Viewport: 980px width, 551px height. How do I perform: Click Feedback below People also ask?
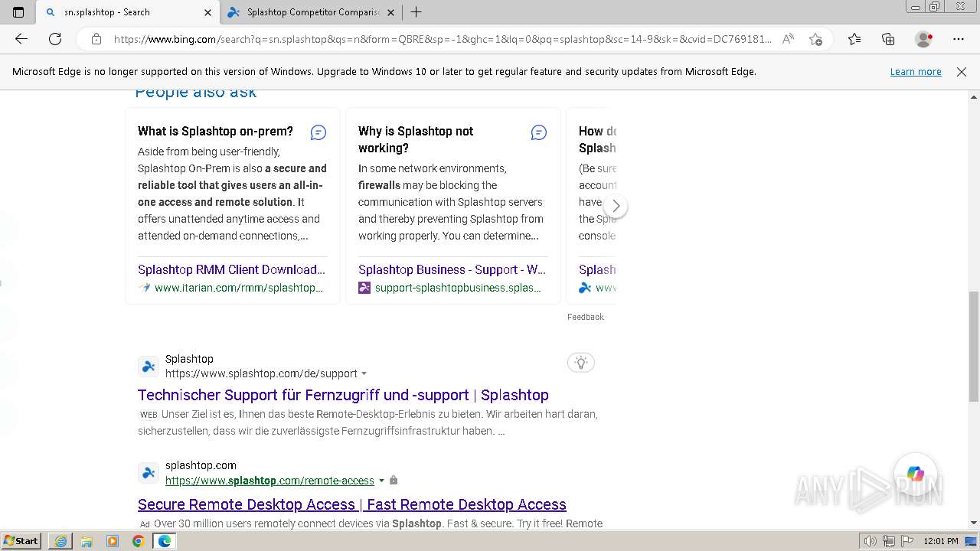point(586,317)
